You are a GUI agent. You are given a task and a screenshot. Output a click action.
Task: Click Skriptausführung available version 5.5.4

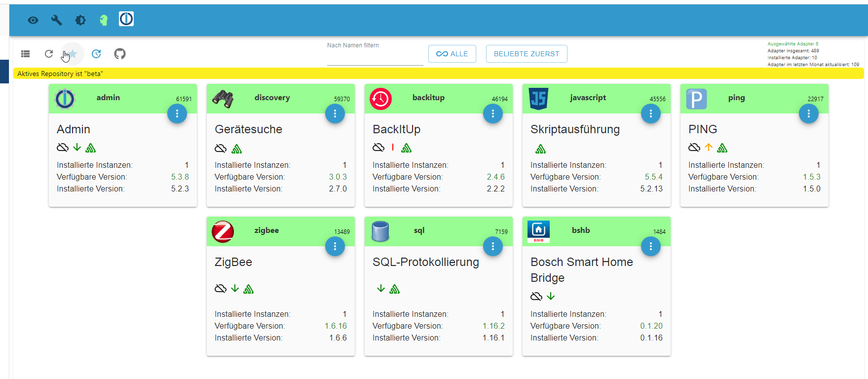[654, 177]
